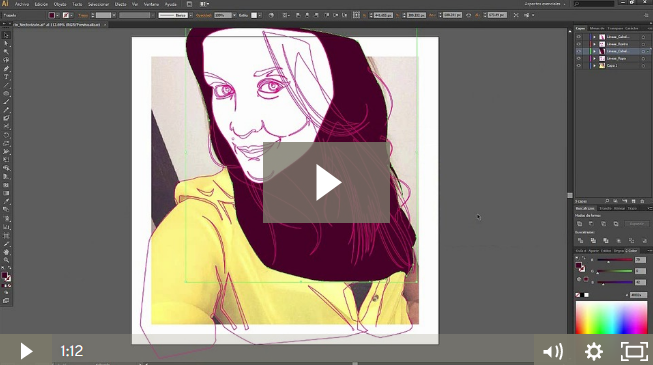Select the Blend tool
Screen dimensions: 653x365
point(6,210)
